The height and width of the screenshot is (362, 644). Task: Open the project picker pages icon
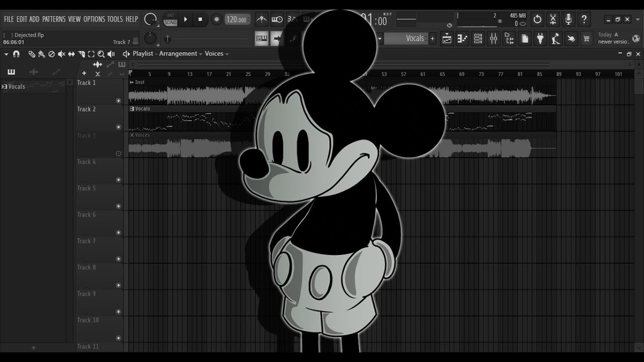click(525, 39)
